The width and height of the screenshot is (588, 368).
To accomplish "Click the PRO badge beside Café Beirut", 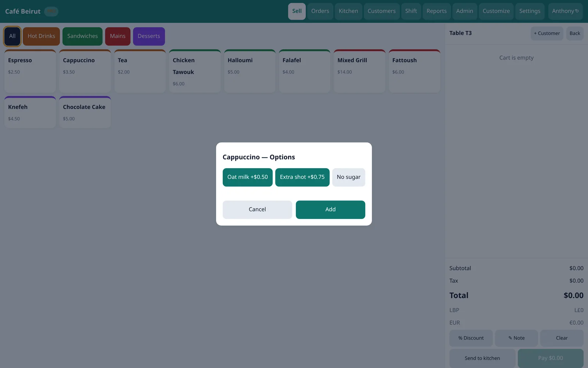I will [51, 11].
